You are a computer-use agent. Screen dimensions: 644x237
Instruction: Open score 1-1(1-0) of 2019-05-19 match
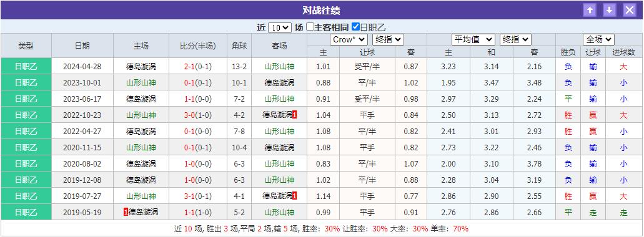point(198,213)
